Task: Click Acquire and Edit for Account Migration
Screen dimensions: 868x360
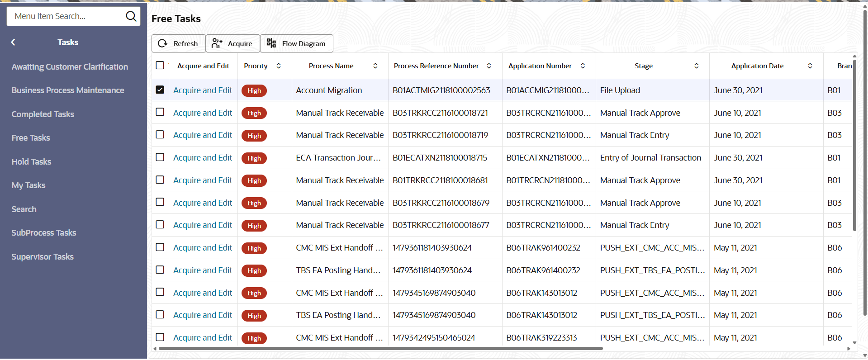Action: pos(203,90)
